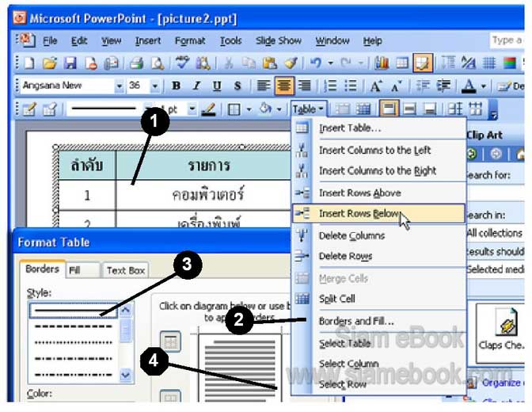Toggle the Align Top cell icon
532x412 pixels.
[x=389, y=109]
